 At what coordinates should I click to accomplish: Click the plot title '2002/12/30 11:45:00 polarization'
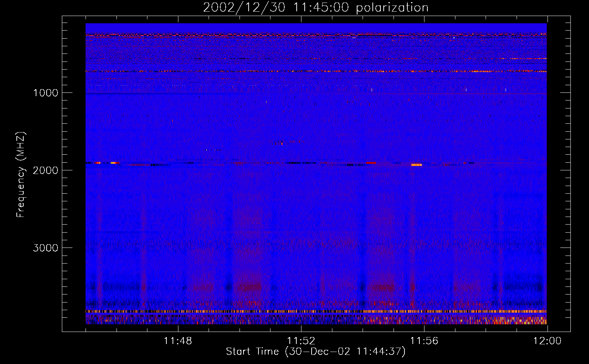coord(316,8)
